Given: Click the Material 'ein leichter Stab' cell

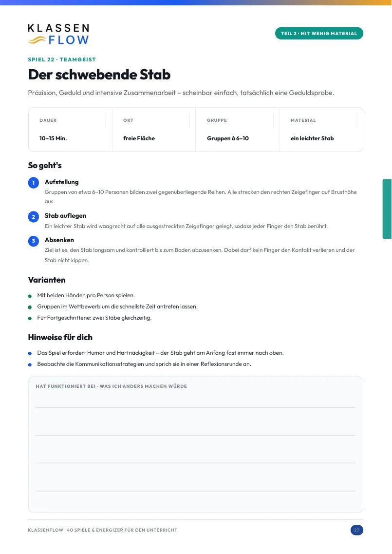Looking at the screenshot, I should pyautogui.click(x=321, y=130).
